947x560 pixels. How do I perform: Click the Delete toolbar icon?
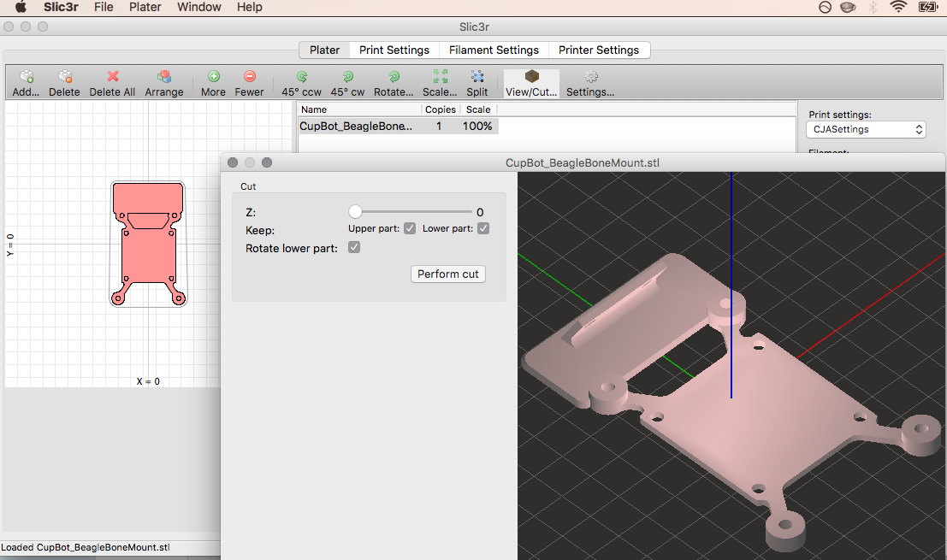[x=65, y=77]
